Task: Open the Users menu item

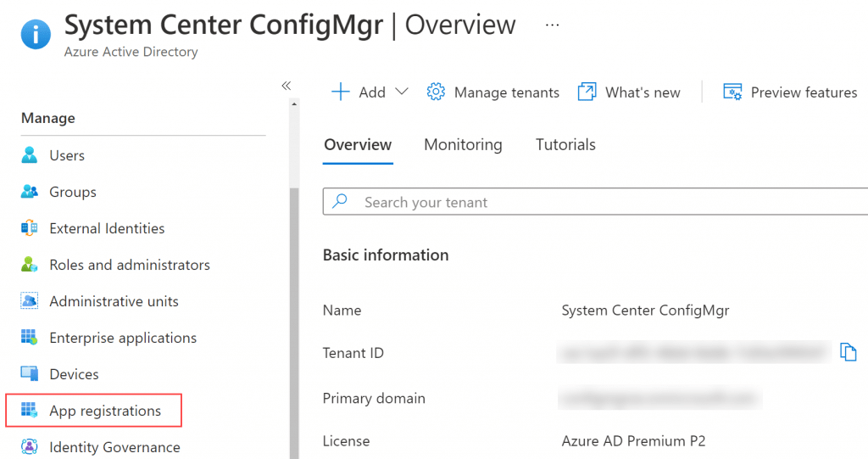Action: pyautogui.click(x=67, y=155)
